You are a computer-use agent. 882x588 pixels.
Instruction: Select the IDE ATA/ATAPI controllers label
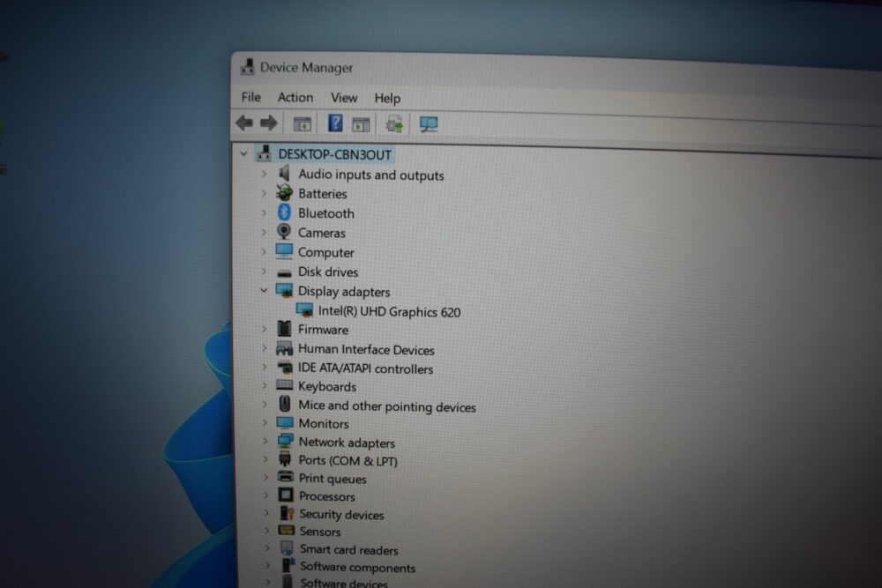[366, 368]
